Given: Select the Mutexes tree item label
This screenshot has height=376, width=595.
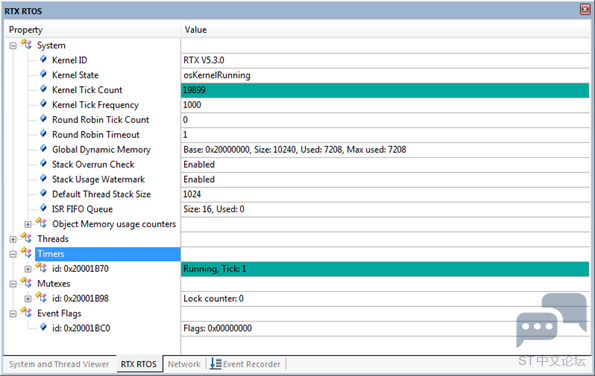Looking at the screenshot, I should coord(54,283).
